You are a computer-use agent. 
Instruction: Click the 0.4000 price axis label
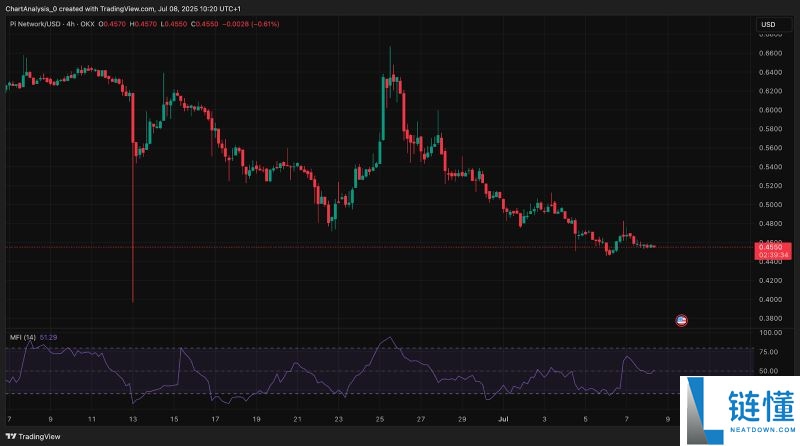click(x=769, y=300)
